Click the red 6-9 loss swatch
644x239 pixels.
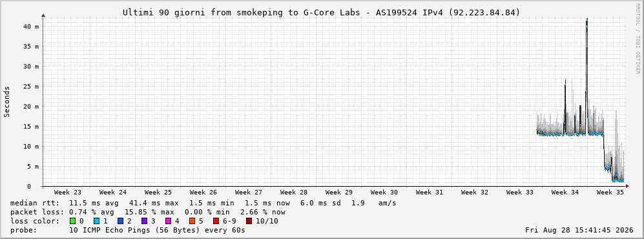(216, 221)
